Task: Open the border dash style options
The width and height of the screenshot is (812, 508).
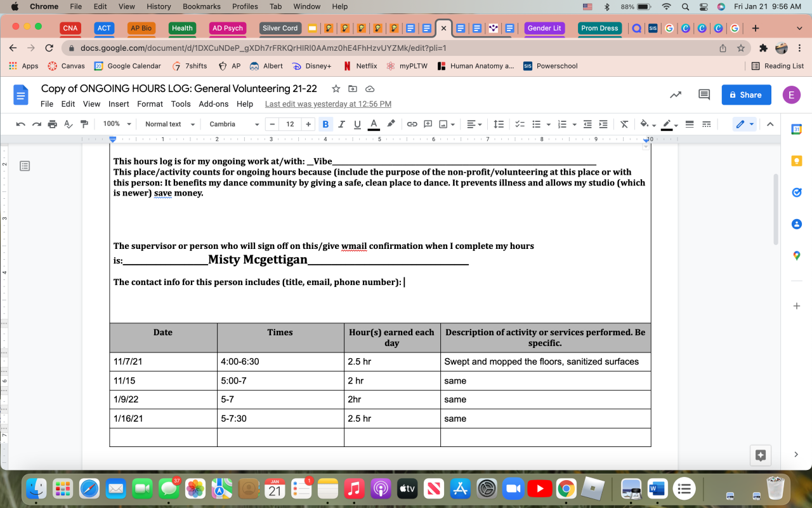Action: (706, 124)
